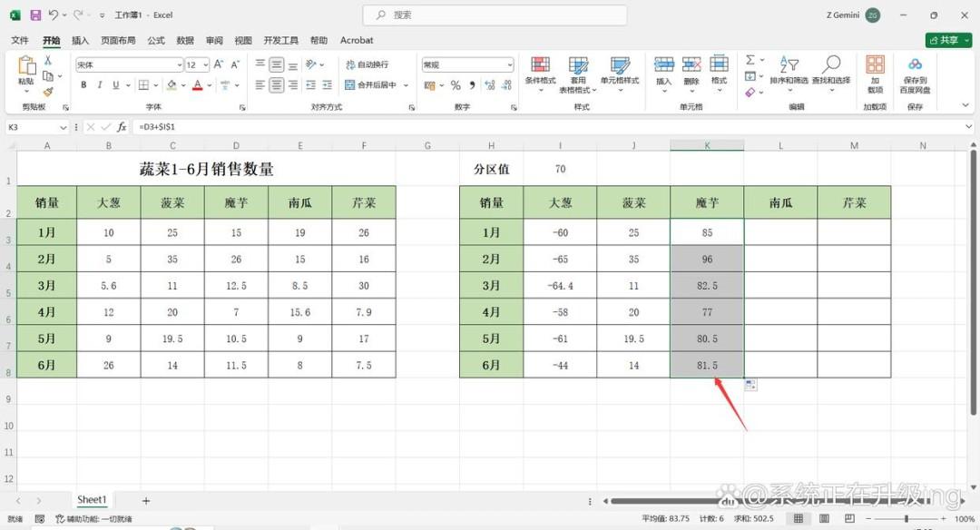Click the AutoSum sigma icon
Viewport: 980px width, 530px height.
pyautogui.click(x=750, y=60)
